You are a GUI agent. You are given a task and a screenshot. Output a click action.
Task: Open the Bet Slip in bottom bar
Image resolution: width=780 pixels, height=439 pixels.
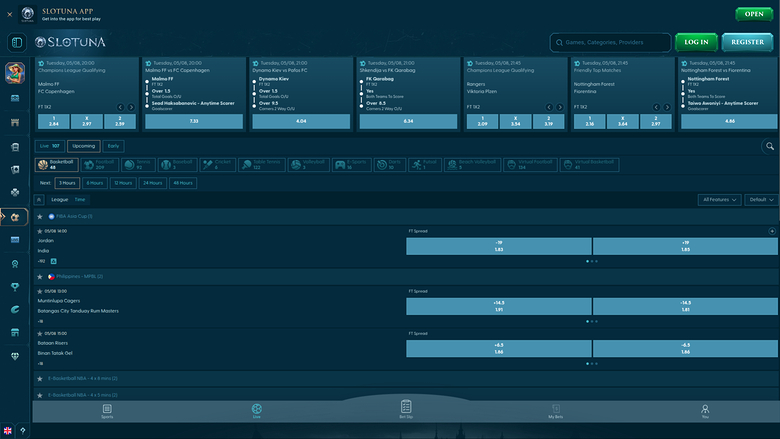pos(406,410)
